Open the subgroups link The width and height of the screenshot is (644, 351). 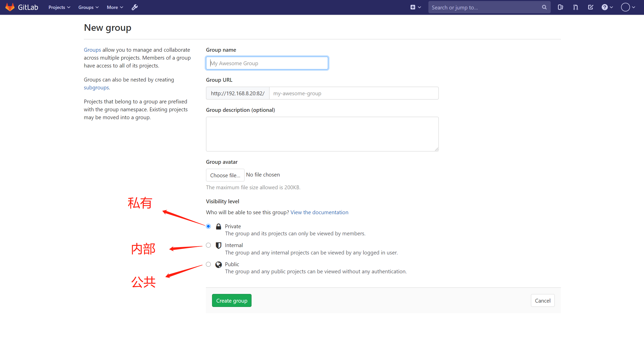(96, 88)
